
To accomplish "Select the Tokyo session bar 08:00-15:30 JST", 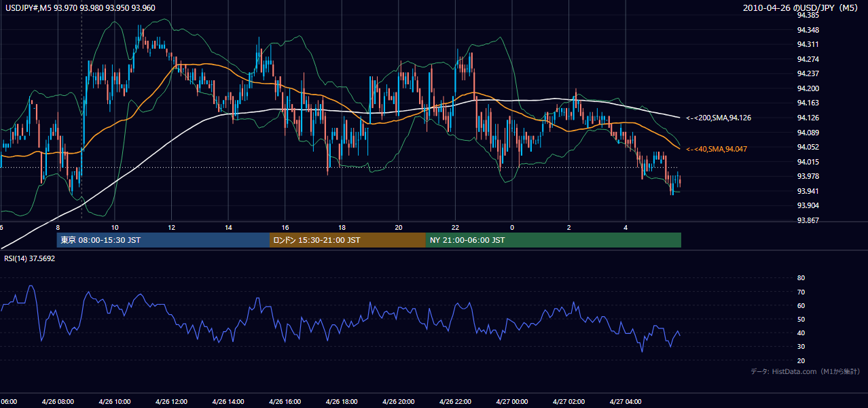I will pyautogui.click(x=163, y=240).
